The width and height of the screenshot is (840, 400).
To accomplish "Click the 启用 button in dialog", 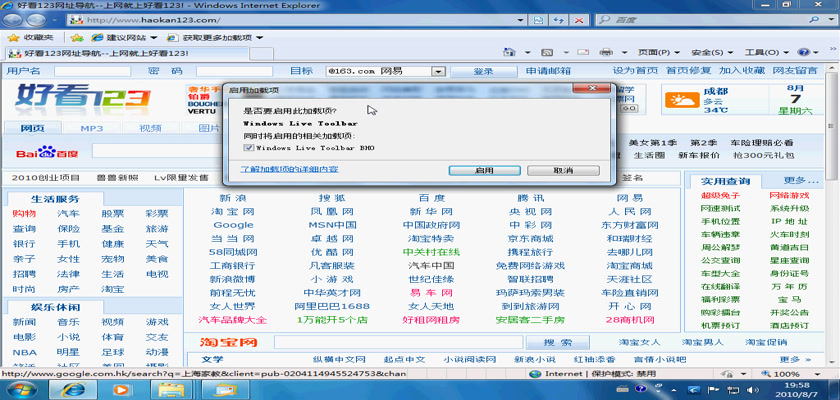I will click(x=484, y=170).
